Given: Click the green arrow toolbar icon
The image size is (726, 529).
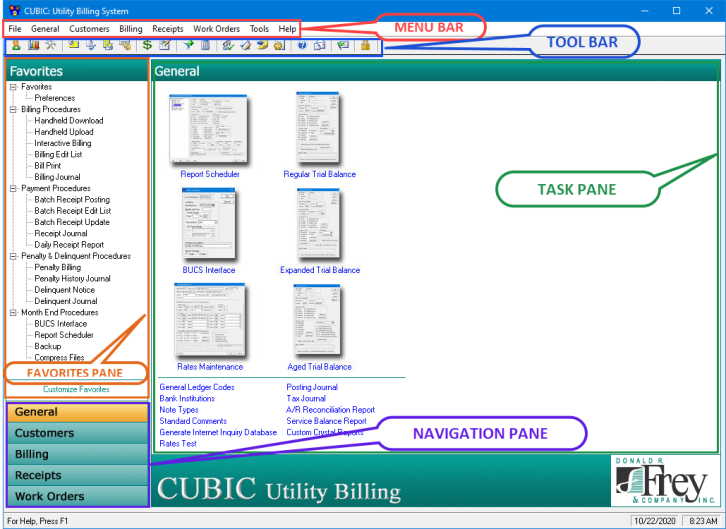Looking at the screenshot, I should point(188,45).
